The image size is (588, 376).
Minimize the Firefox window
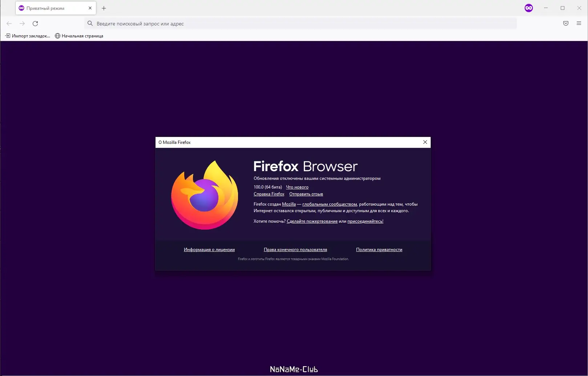pos(546,8)
